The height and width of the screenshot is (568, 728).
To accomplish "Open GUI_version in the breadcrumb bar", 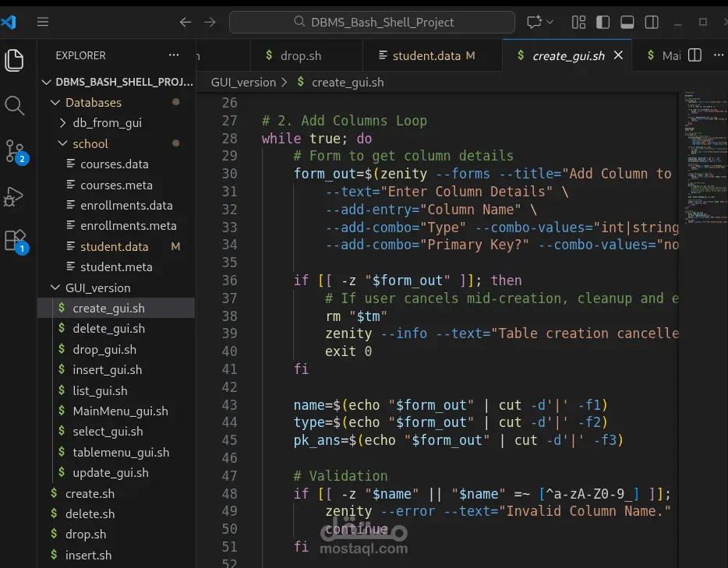I will point(244,81).
